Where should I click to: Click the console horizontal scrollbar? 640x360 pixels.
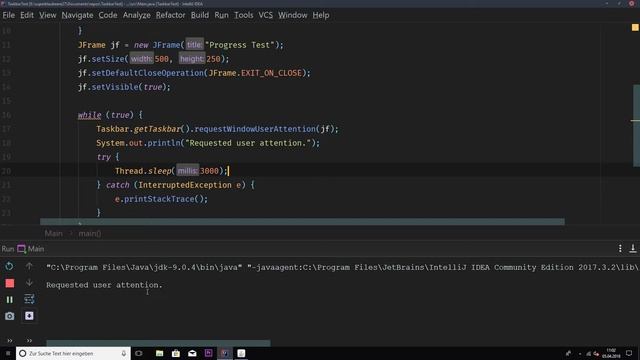(x=158, y=343)
